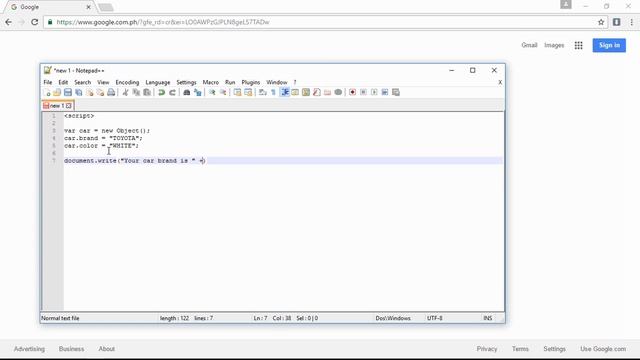Viewport: 640px width, 360px height.
Task: Click Chrome's reload page button
Action: pos(35,22)
